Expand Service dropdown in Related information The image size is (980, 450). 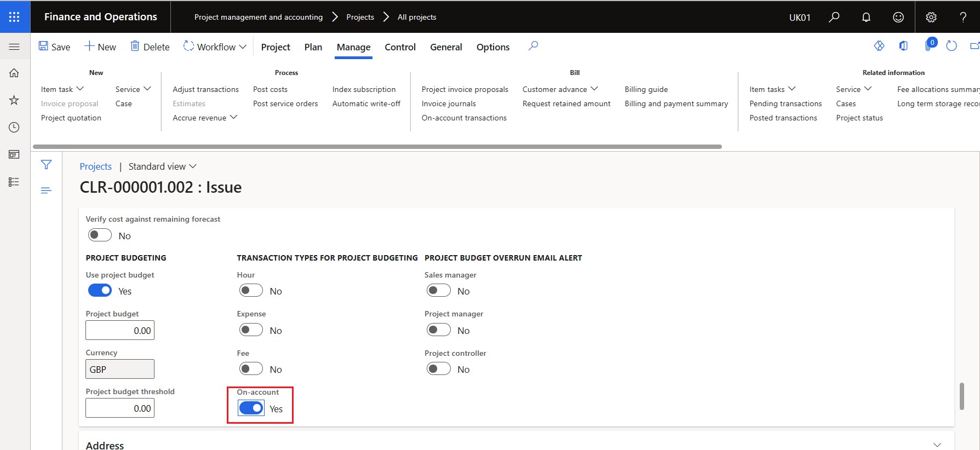click(x=853, y=89)
